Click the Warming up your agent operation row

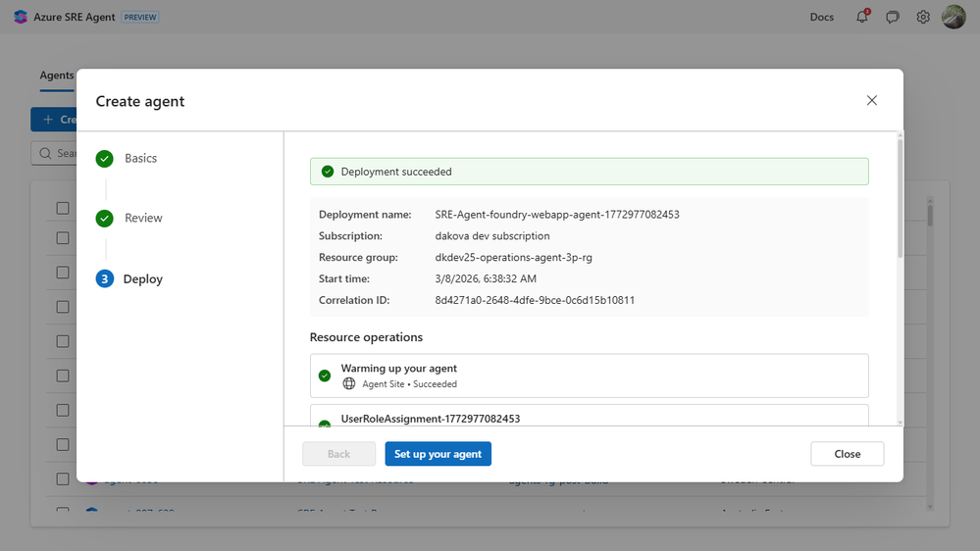[590, 376]
